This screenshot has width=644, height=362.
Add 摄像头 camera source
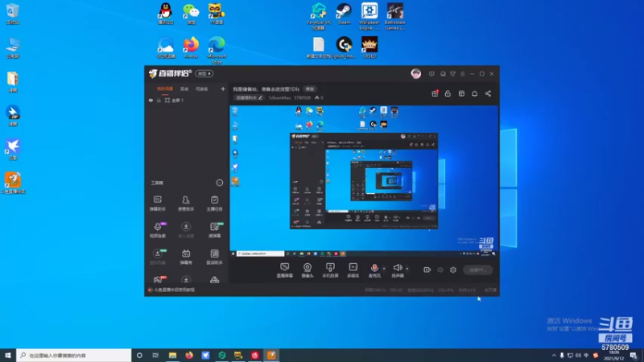coord(308,270)
